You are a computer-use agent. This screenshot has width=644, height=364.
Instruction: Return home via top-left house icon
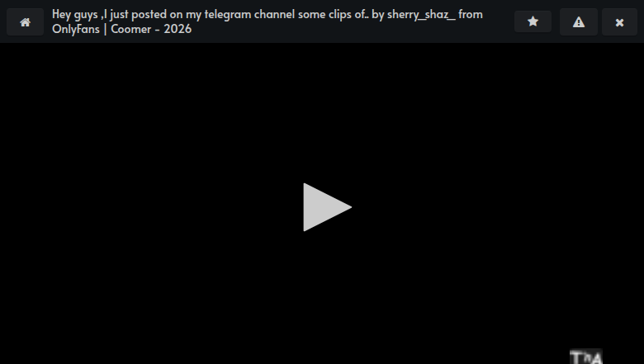(x=25, y=21)
